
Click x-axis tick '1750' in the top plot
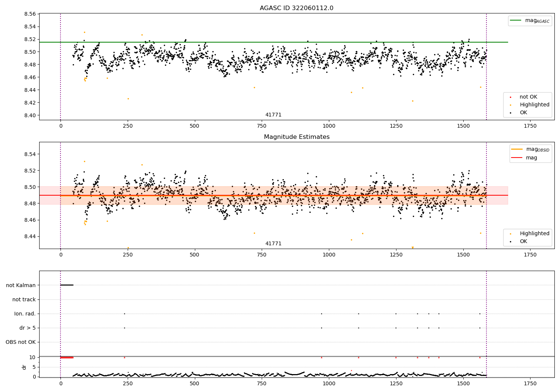(x=530, y=126)
